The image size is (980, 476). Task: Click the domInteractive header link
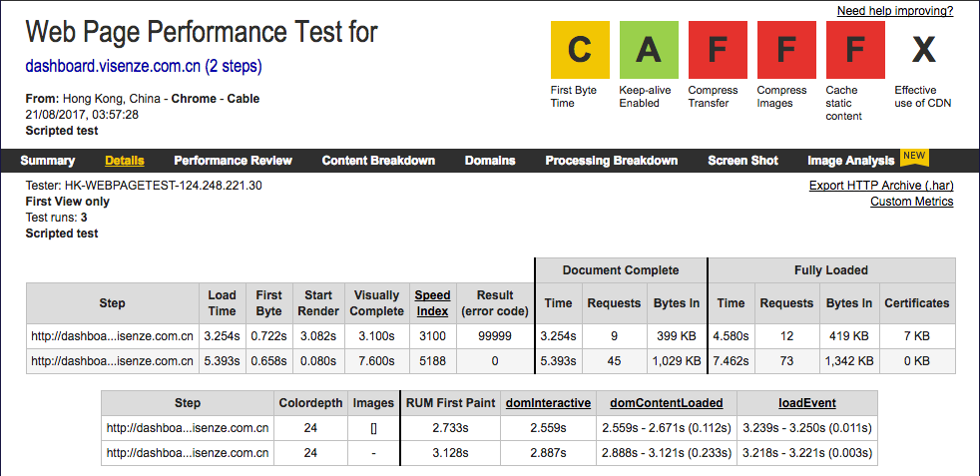click(x=548, y=403)
